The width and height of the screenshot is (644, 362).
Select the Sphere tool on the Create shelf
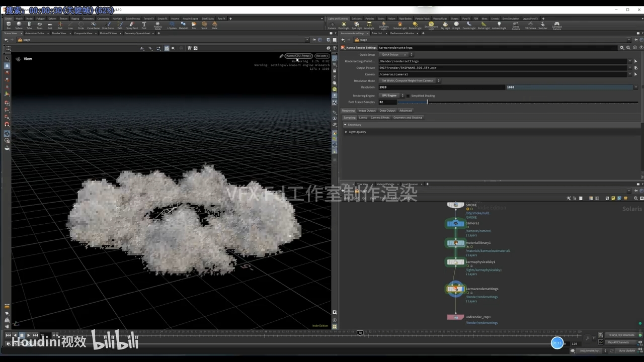click(x=19, y=24)
